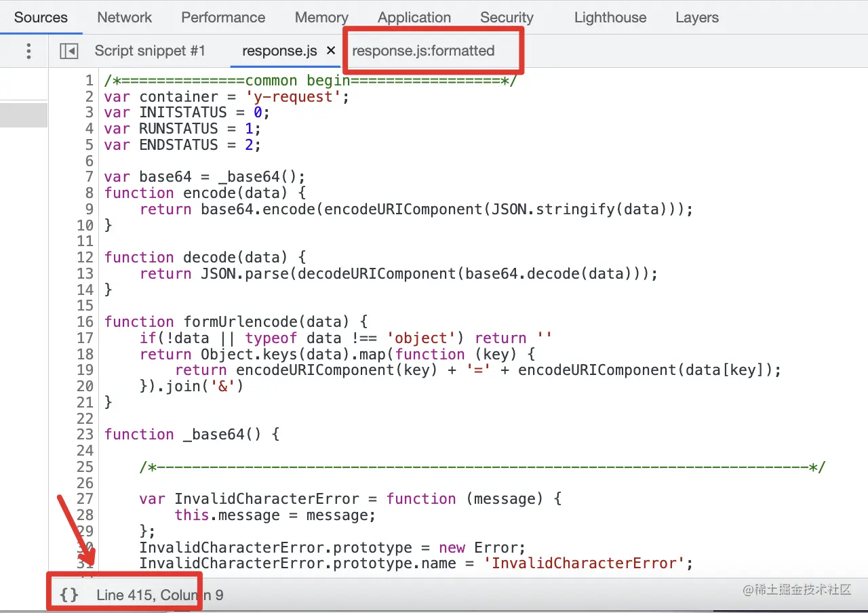Click the "typeof data !== 'object'" condition line
The height and width of the screenshot is (613, 868).
click(x=346, y=338)
